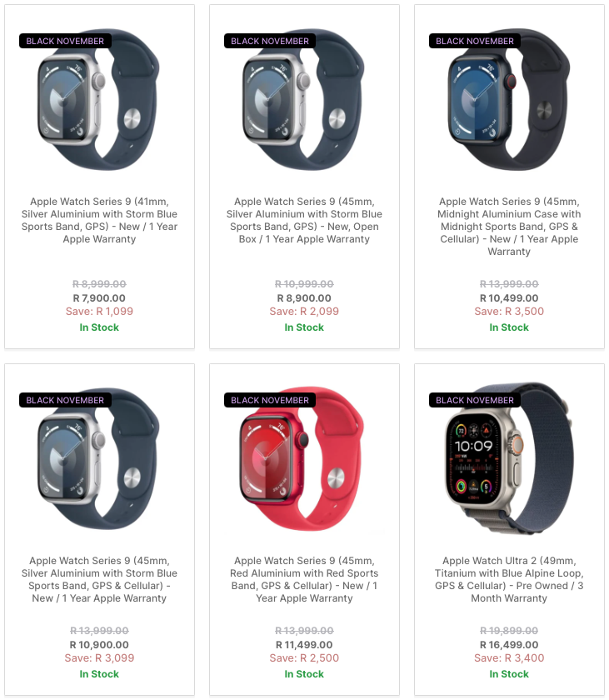Open the Midnight Aluminium watch image
This screenshot has width=609, height=700.
pyautogui.click(x=509, y=101)
